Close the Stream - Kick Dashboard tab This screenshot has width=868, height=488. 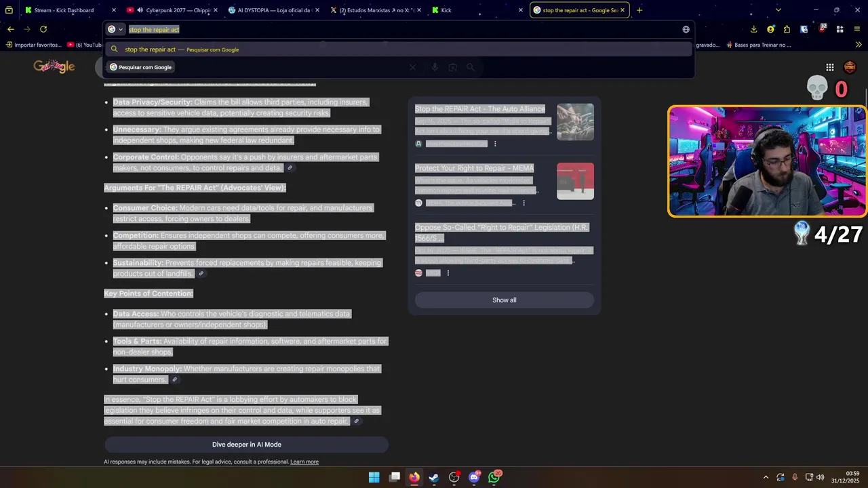113,10
